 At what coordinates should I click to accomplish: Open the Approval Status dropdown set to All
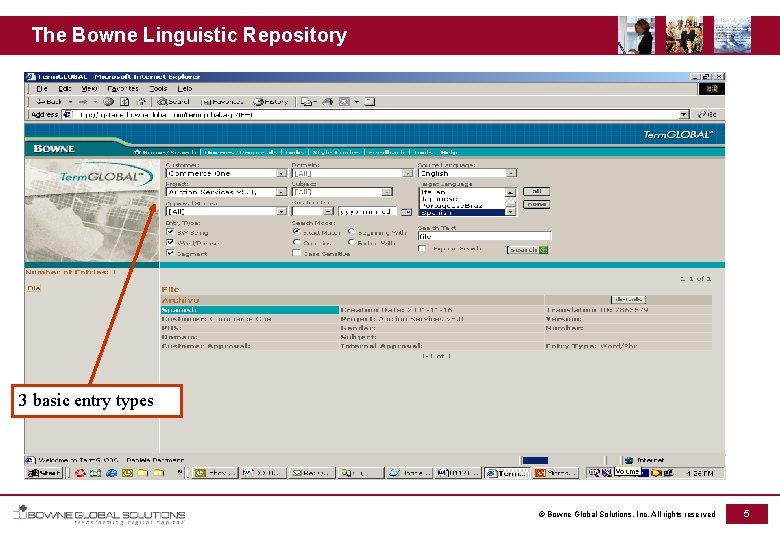(226, 211)
